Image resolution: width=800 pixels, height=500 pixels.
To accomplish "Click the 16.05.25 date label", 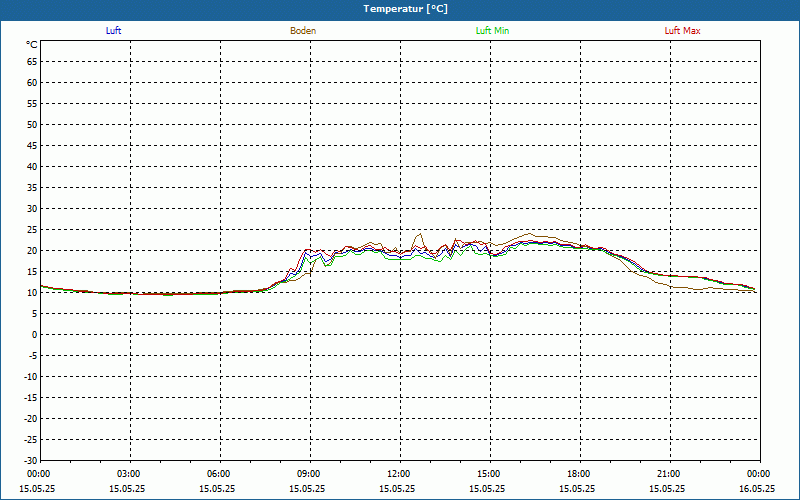I will [757, 488].
